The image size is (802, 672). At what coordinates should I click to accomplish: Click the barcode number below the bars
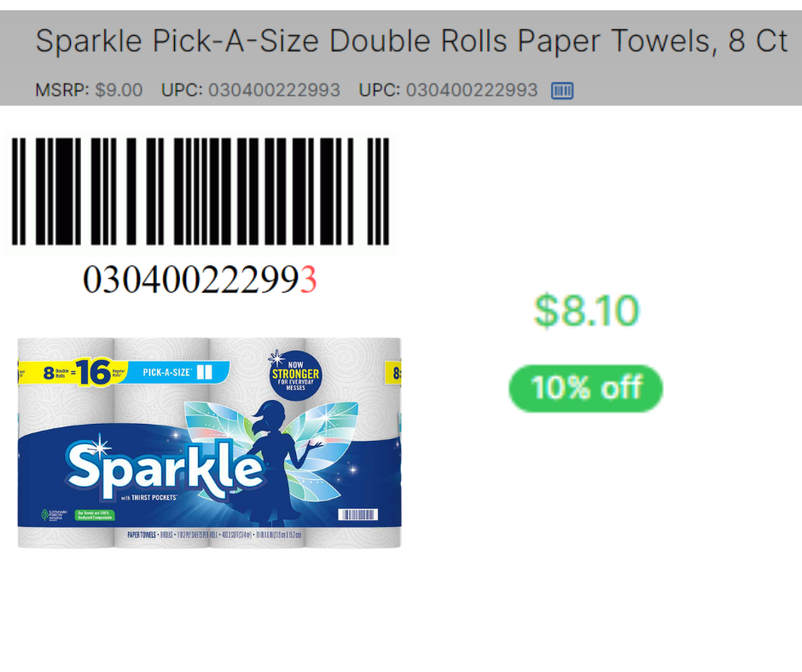click(x=199, y=280)
